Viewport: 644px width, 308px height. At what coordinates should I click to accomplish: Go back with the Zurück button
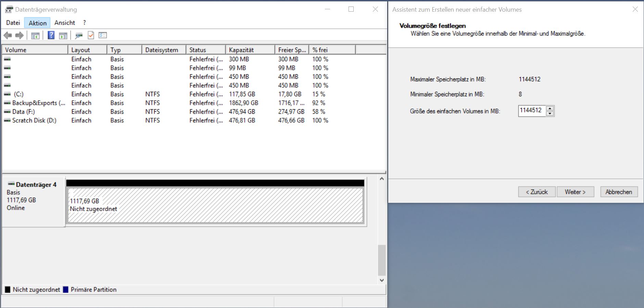pyautogui.click(x=536, y=192)
